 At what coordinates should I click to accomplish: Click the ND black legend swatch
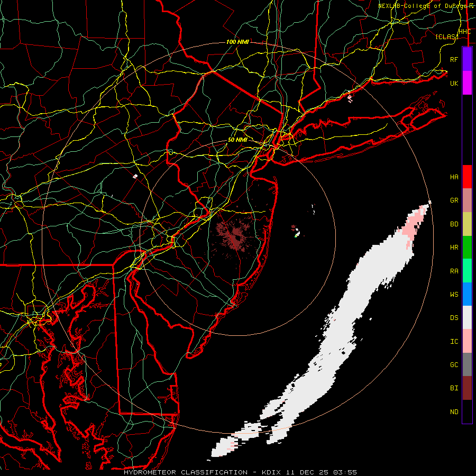pyautogui.click(x=467, y=411)
